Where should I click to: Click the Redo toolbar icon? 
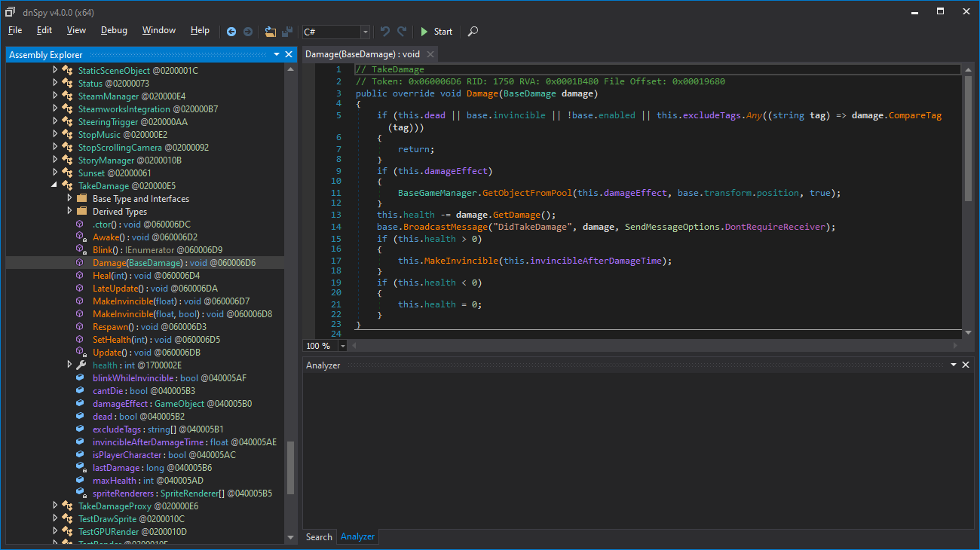(x=402, y=32)
